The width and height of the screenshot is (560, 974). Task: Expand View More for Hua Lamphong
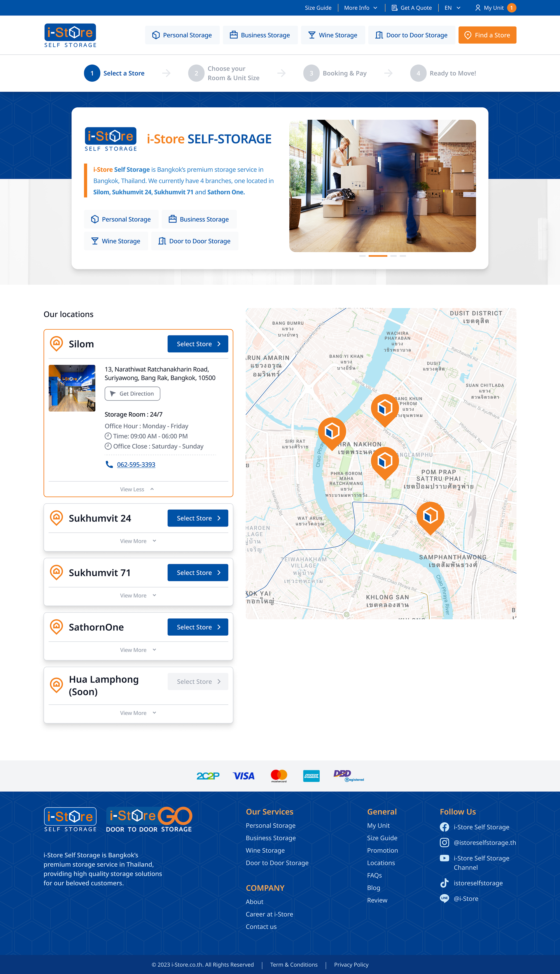click(x=138, y=713)
